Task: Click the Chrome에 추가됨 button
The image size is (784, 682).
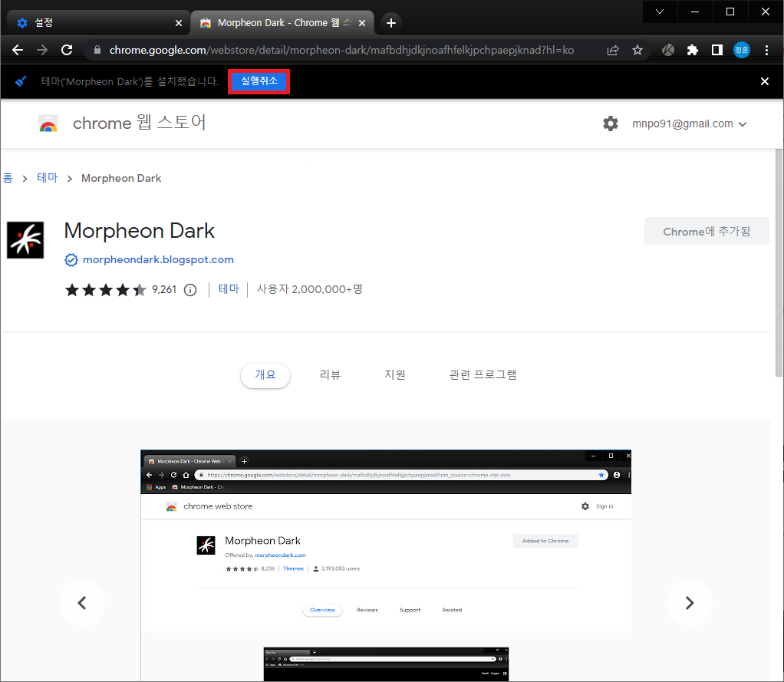Action: 707,231
